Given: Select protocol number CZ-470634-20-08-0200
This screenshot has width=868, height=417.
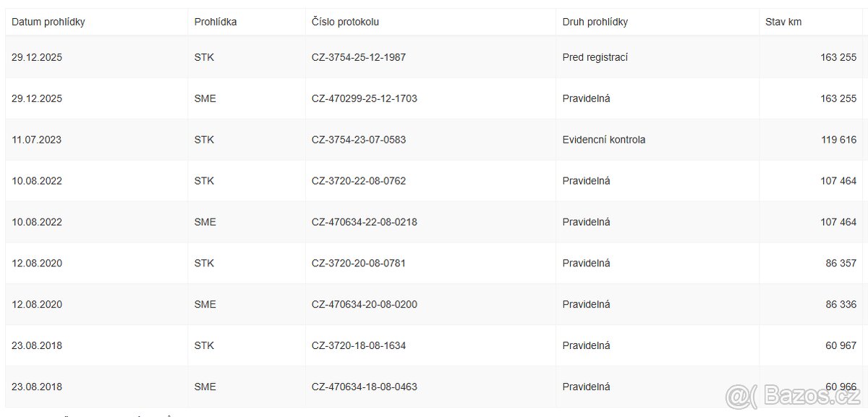Looking at the screenshot, I should pos(365,305).
